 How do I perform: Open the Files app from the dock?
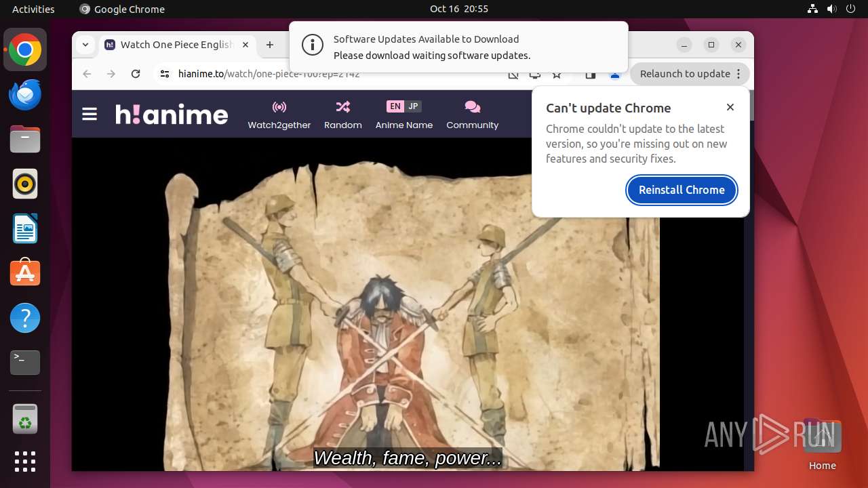(x=25, y=140)
